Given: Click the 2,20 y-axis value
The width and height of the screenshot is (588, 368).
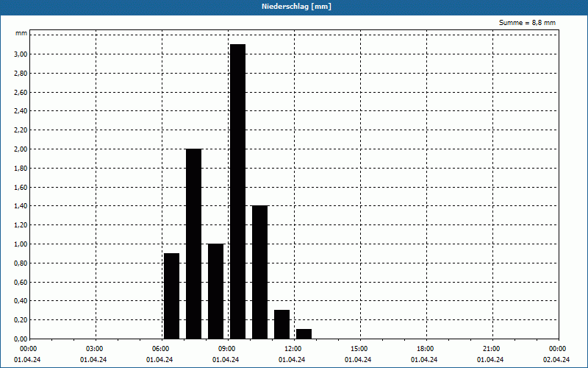Looking at the screenshot, I should (21, 130).
